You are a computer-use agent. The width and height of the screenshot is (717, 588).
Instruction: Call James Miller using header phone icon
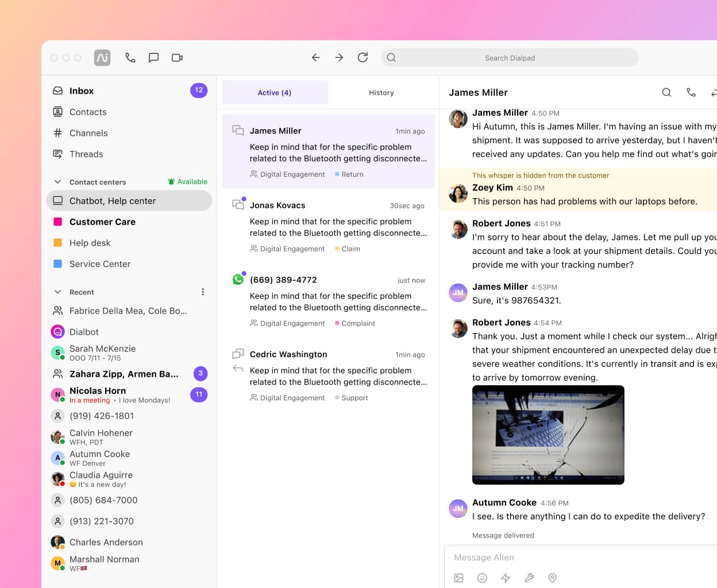(x=691, y=92)
